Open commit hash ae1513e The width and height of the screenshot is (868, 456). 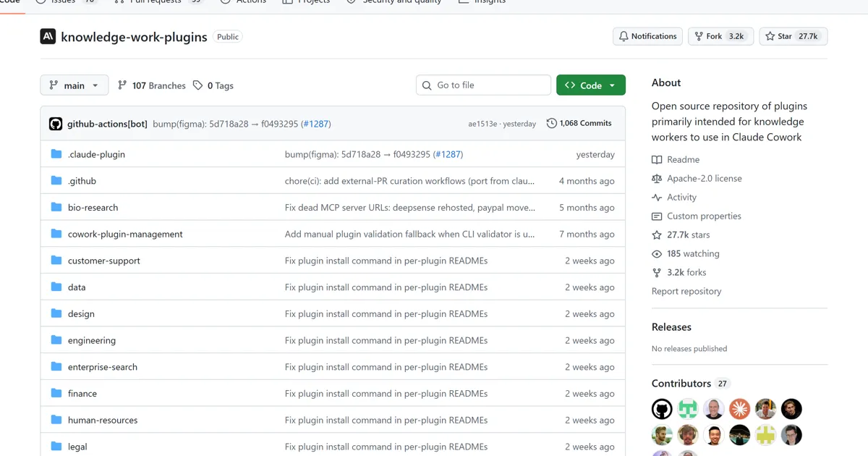click(x=482, y=124)
